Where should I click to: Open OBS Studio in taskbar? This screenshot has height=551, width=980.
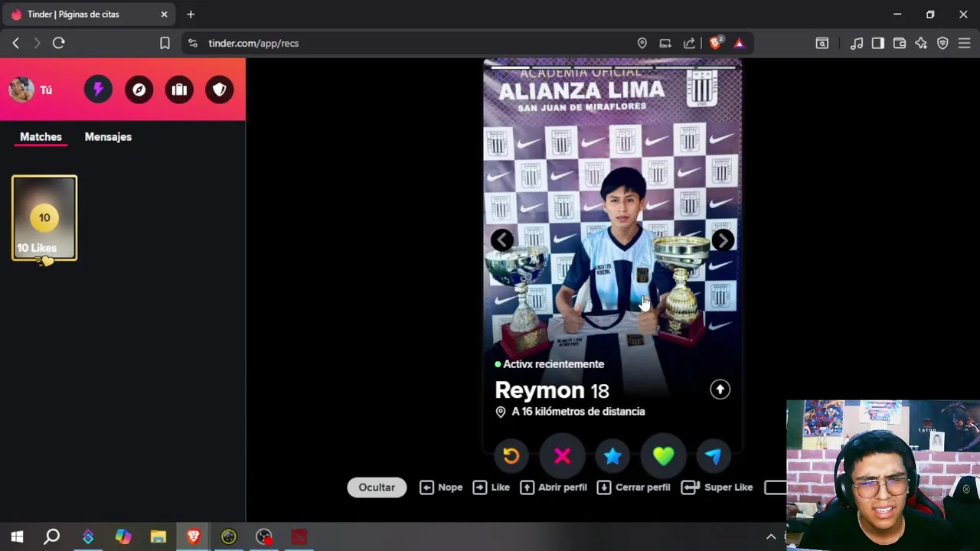pos(264,537)
